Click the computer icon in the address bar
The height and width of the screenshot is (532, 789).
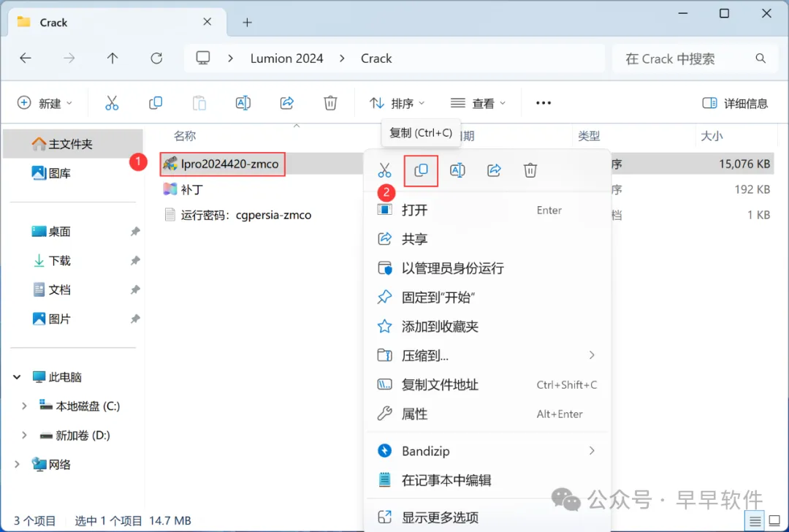[x=203, y=58]
